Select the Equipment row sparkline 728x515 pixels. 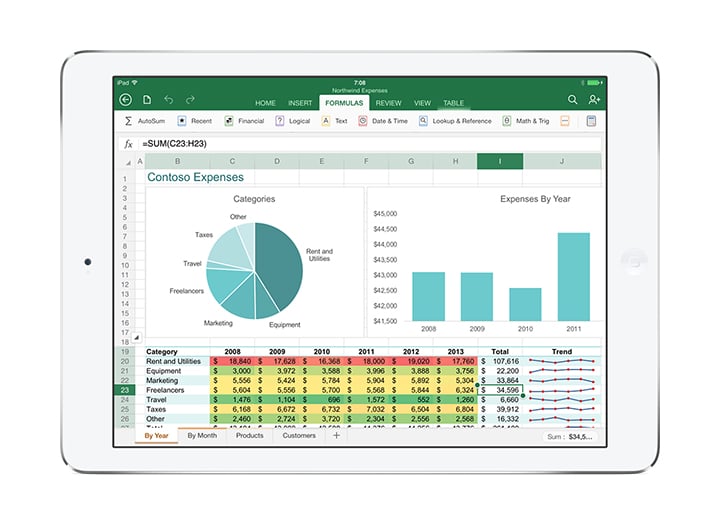click(562, 371)
